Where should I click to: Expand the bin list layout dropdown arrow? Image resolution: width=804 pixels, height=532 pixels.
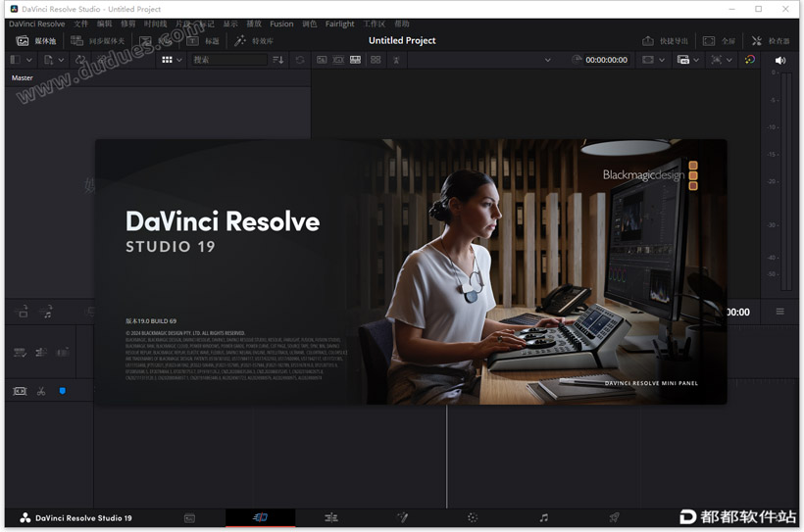(x=29, y=60)
